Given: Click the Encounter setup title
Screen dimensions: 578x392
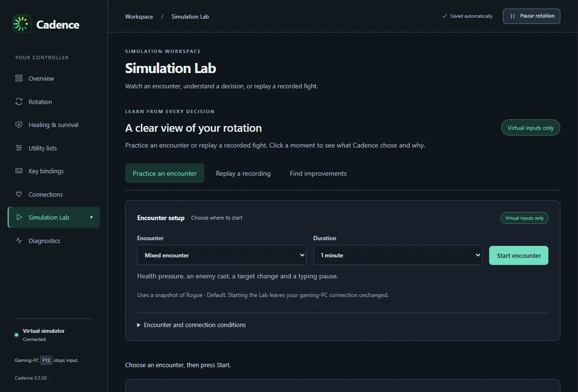Looking at the screenshot, I should pyautogui.click(x=161, y=218).
